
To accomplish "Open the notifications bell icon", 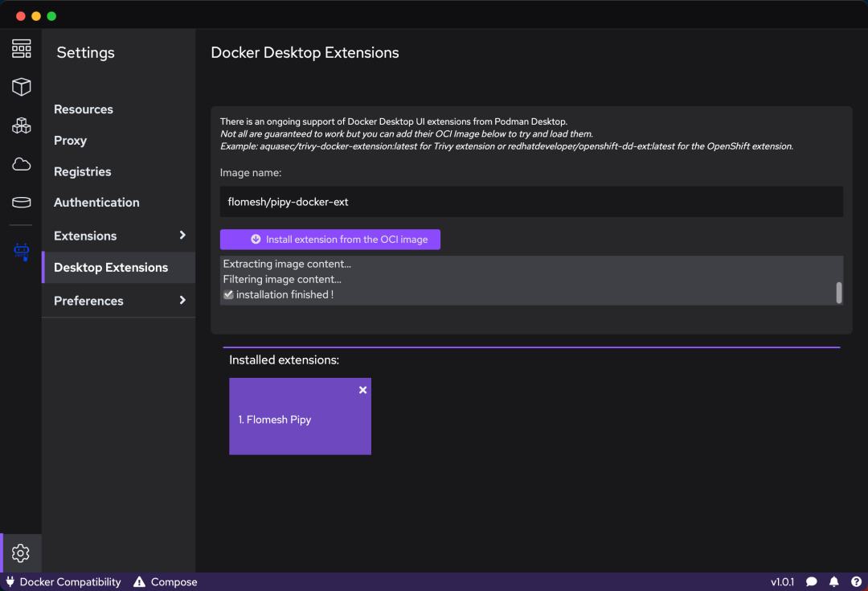I will click(833, 581).
